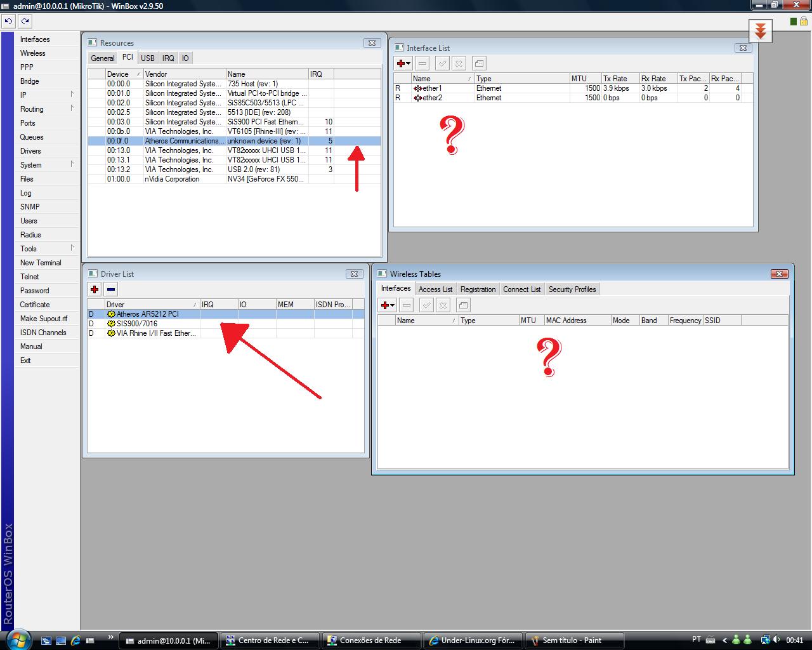This screenshot has width=812, height=650.
Task: Select the ether2 row in Interface List
Action: click(x=573, y=98)
